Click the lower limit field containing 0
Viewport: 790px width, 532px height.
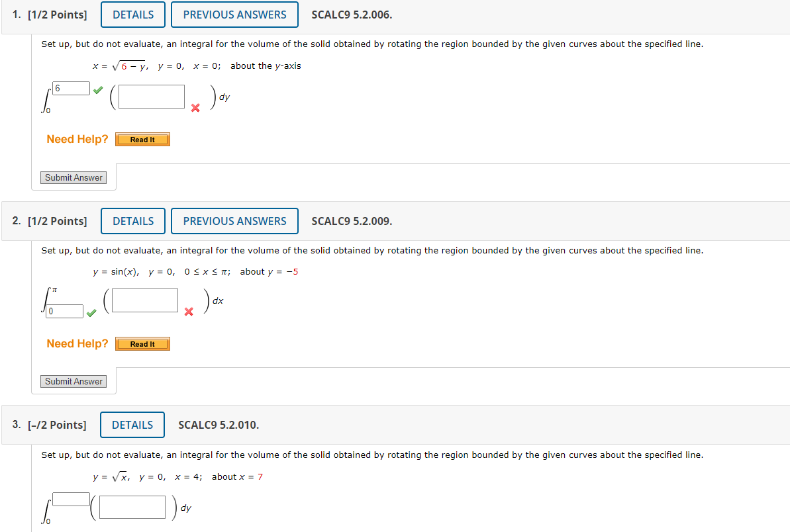pos(64,312)
